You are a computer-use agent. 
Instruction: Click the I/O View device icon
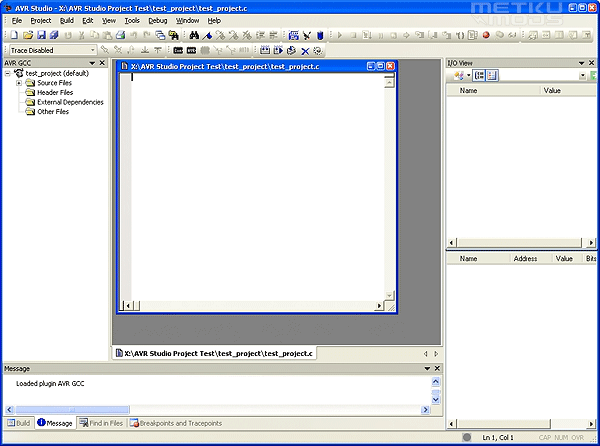click(458, 75)
